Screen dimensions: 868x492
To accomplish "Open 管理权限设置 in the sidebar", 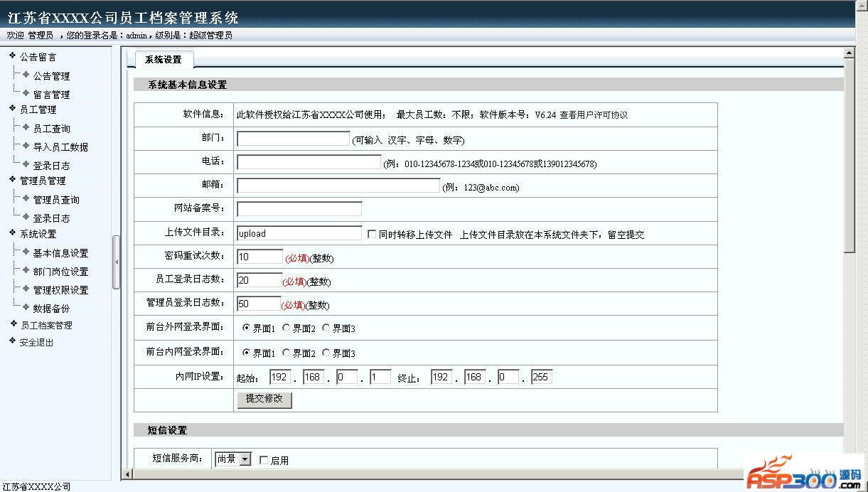I will [x=60, y=290].
